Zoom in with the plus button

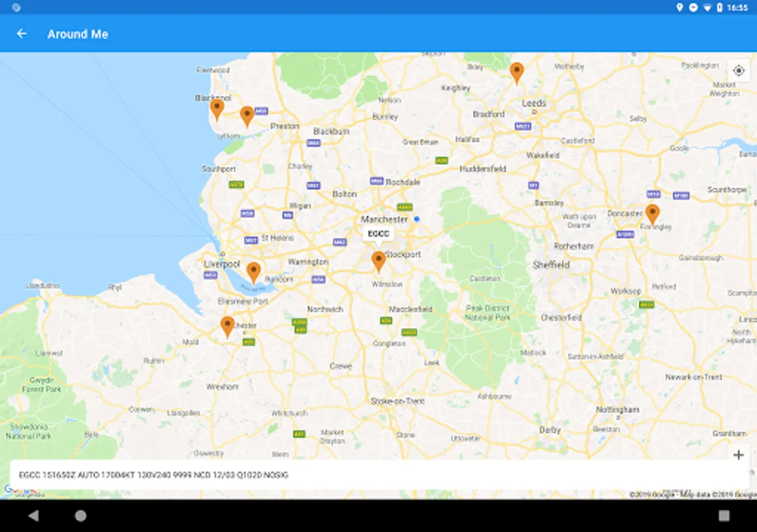point(738,455)
